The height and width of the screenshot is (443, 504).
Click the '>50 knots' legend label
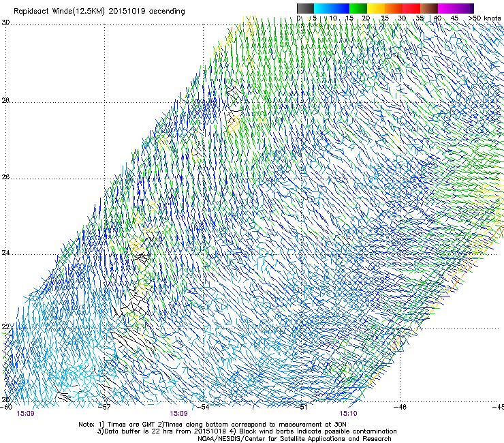click(484, 18)
